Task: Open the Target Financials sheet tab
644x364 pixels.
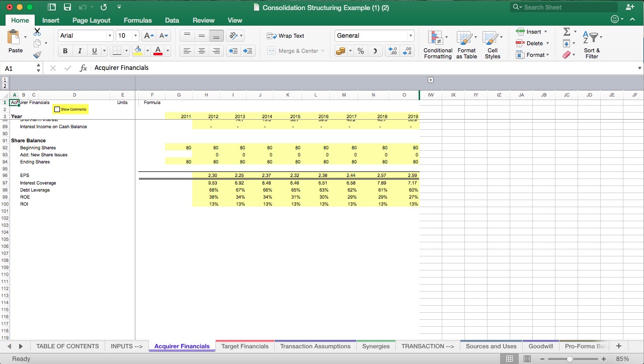Action: coord(245,346)
